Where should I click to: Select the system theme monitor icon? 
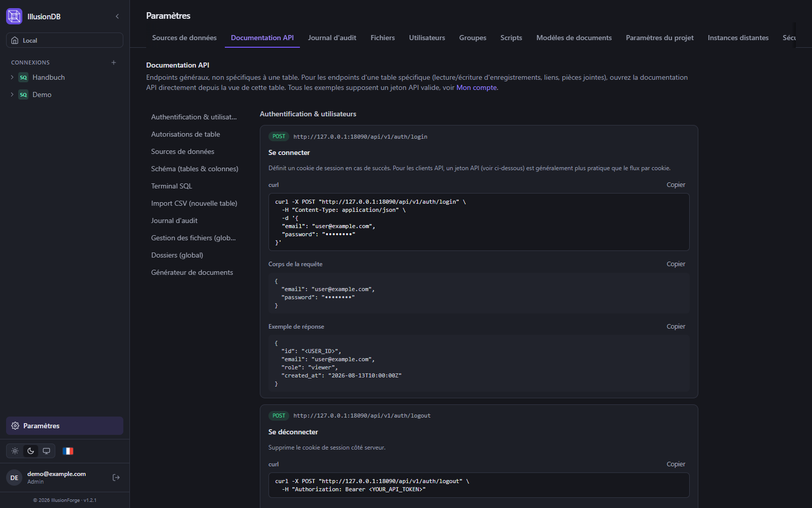[x=46, y=451]
